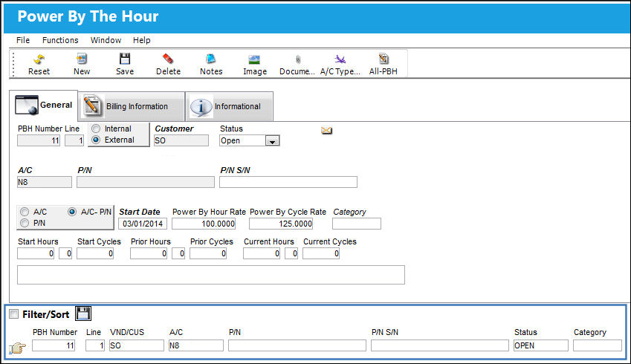Click the Prior Cycles field
The image size is (631, 364).
pyautogui.click(x=208, y=253)
